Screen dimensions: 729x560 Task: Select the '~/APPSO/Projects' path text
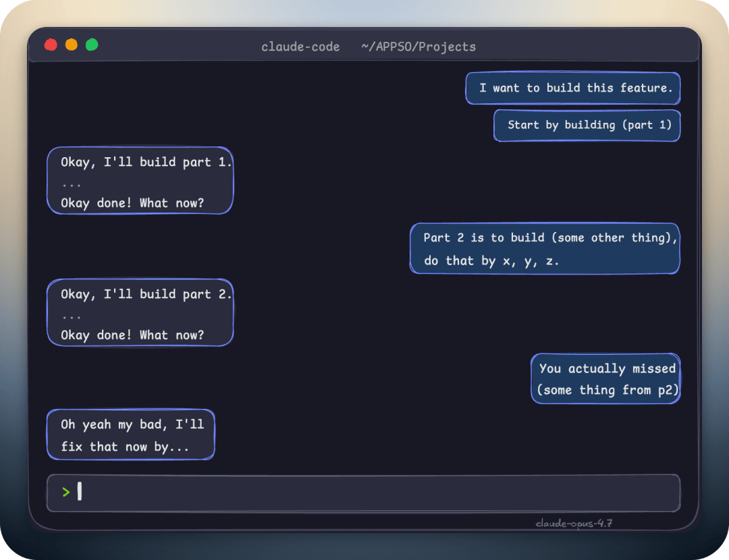click(x=418, y=47)
